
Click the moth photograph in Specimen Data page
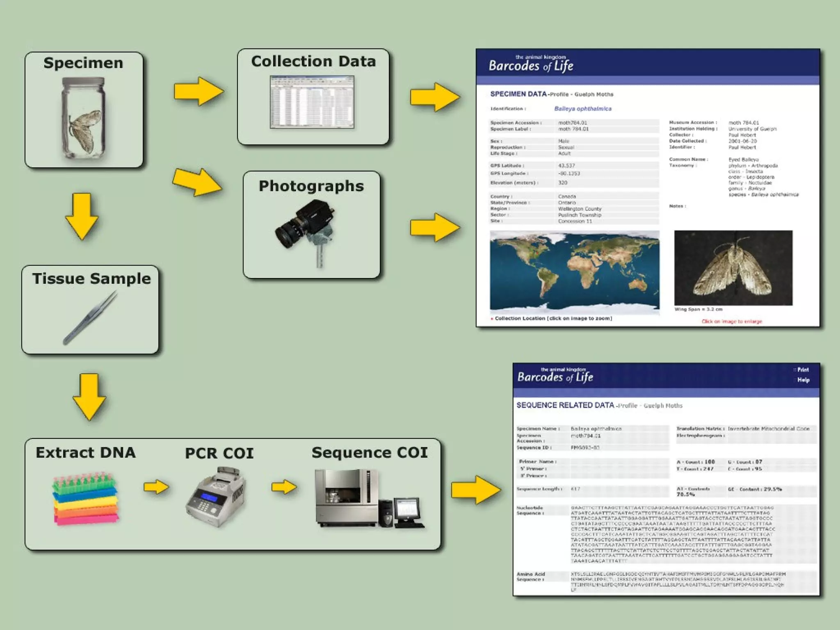pyautogui.click(x=733, y=268)
